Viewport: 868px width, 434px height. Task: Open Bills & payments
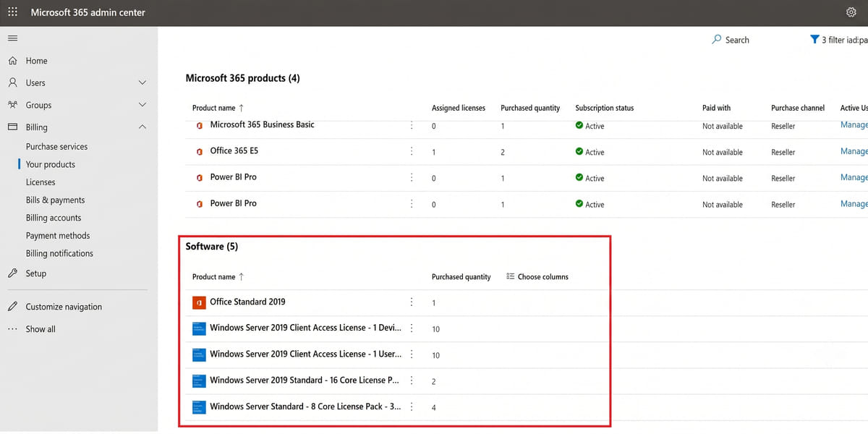[x=55, y=200]
